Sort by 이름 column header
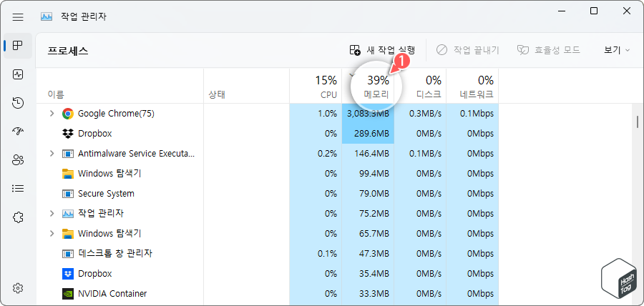Viewport: 644px width, 306px height. [56, 95]
